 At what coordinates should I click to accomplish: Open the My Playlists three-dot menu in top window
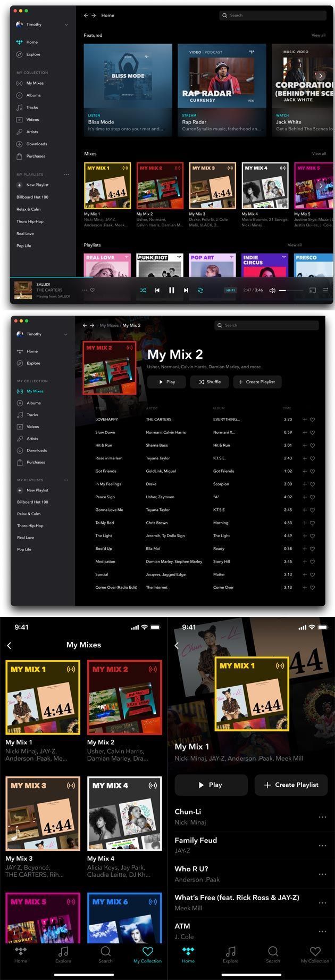[x=66, y=174]
